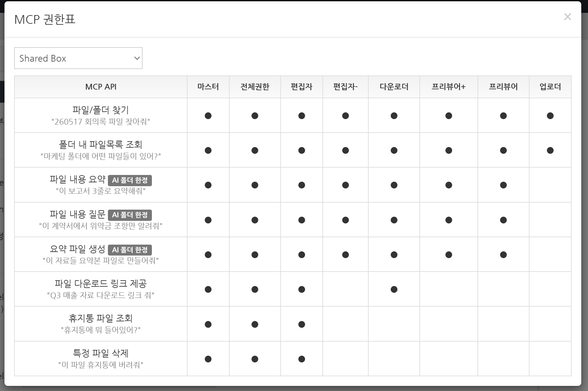Click the 요약 파일 생성 row title
588x391 pixels.
pos(77,249)
